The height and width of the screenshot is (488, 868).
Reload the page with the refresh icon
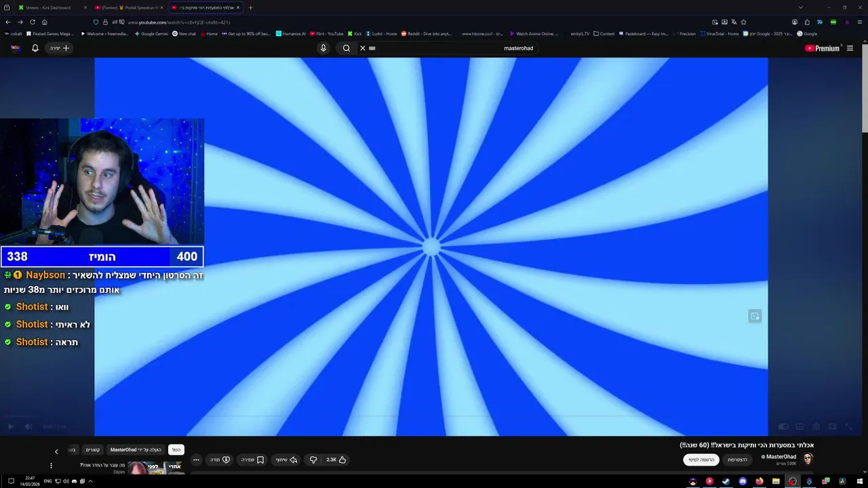[32, 22]
